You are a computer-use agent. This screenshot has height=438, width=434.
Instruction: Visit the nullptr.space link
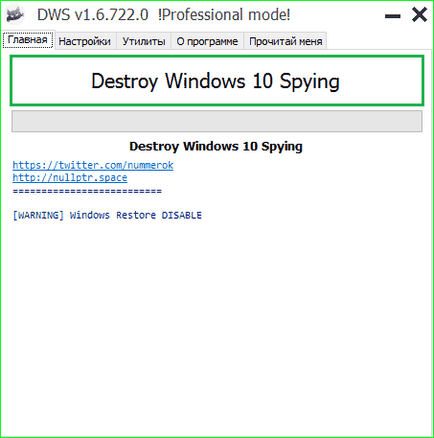tap(70, 178)
